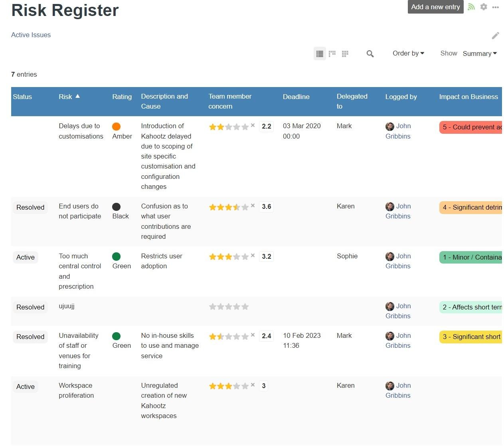Screen dimensions: 504x448
Task: Click the search magnifier icon
Action: click(x=370, y=54)
